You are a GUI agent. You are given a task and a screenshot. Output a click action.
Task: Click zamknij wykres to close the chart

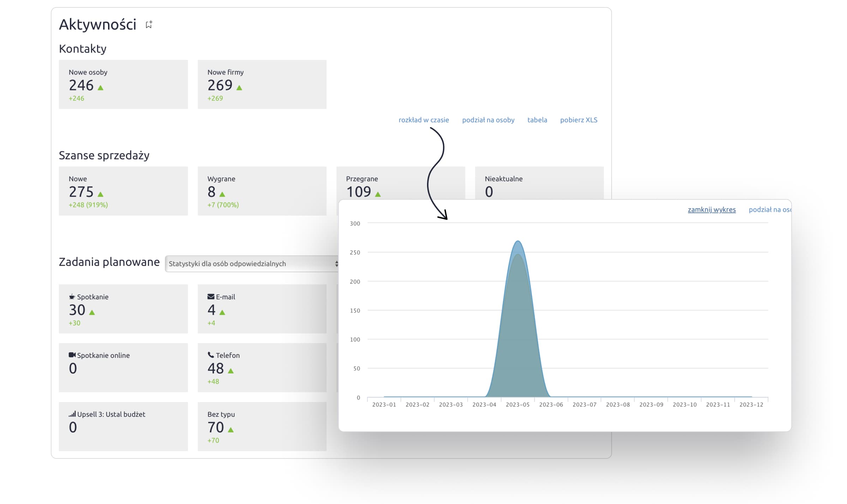click(712, 210)
